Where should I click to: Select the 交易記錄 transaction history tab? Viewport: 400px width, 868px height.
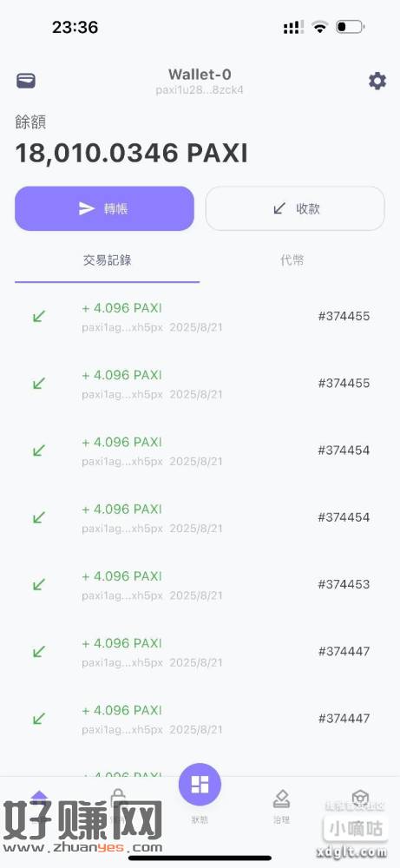pyautogui.click(x=108, y=260)
